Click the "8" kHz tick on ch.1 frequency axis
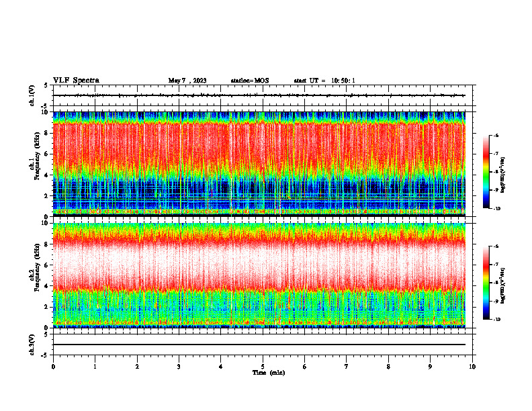This screenshot has width=532, height=411. (47, 133)
